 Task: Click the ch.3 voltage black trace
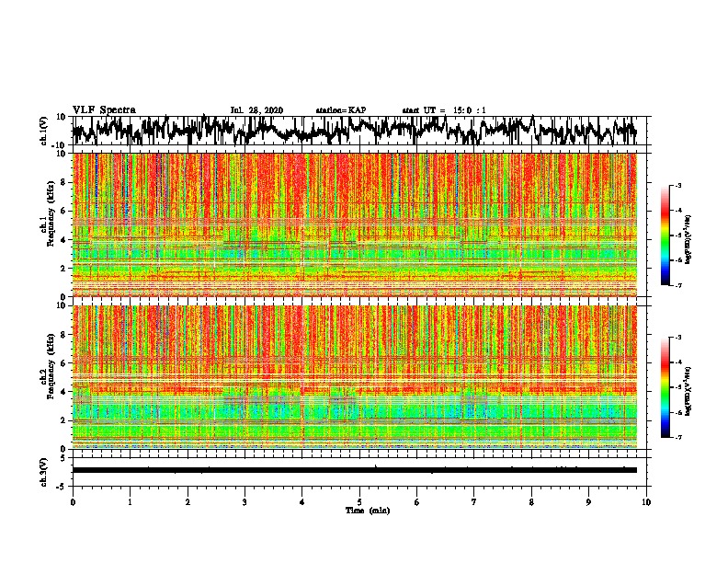coord(355,470)
